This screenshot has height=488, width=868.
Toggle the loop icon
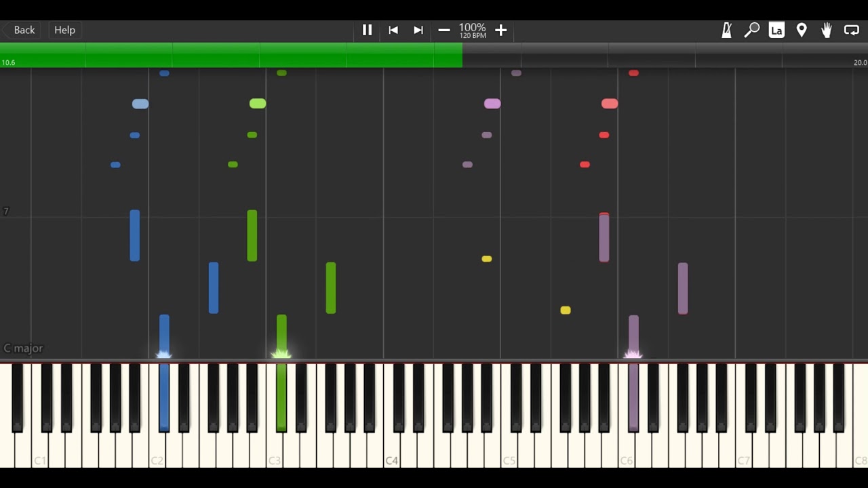(x=852, y=30)
